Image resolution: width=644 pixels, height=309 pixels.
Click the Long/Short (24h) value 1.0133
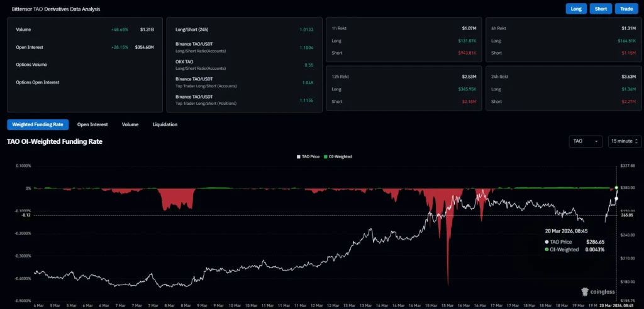pos(306,30)
